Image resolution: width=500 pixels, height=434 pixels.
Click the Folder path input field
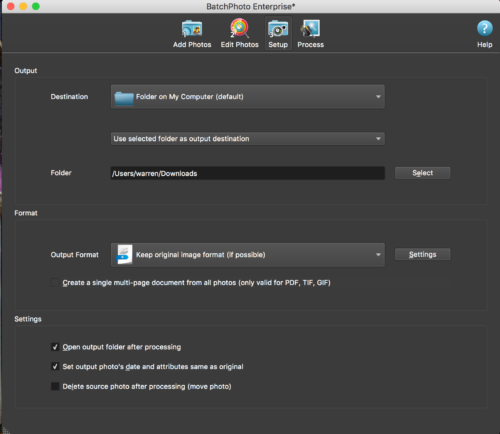(x=248, y=173)
